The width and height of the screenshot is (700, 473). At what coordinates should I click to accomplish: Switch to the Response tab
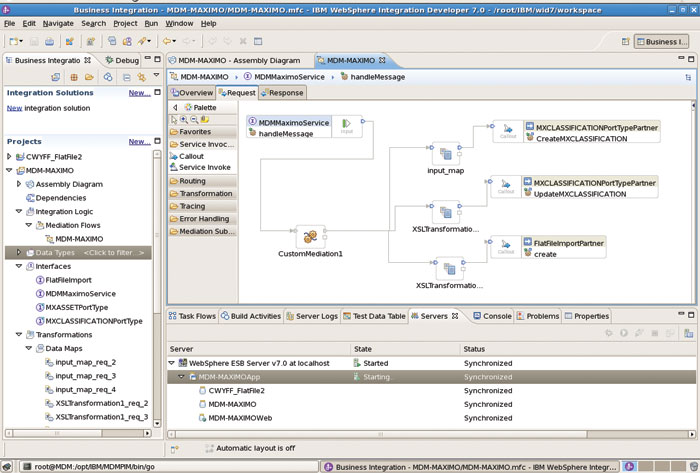click(282, 93)
